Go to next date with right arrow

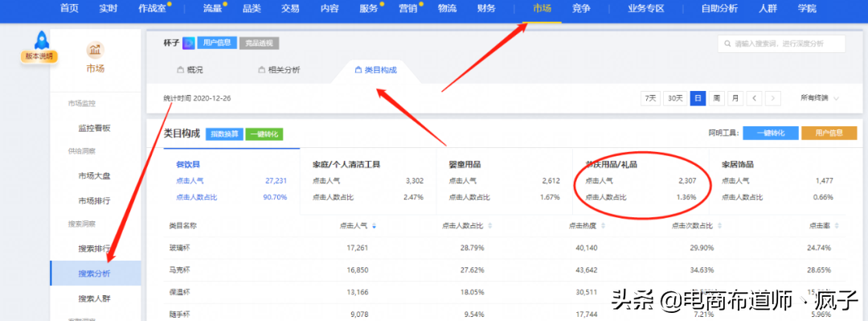(x=773, y=98)
